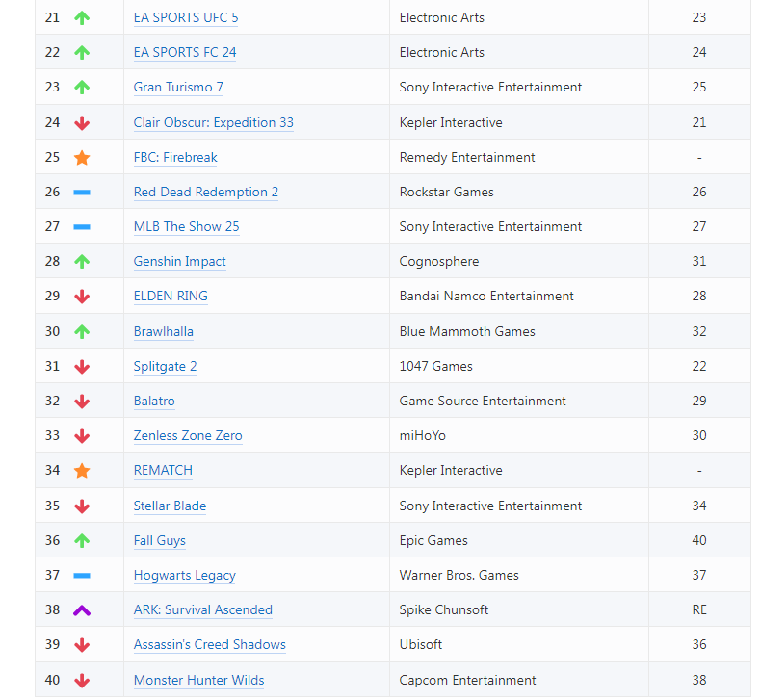Click the Monster Hunter Wilds link
The image size is (761, 700).
[x=198, y=681]
